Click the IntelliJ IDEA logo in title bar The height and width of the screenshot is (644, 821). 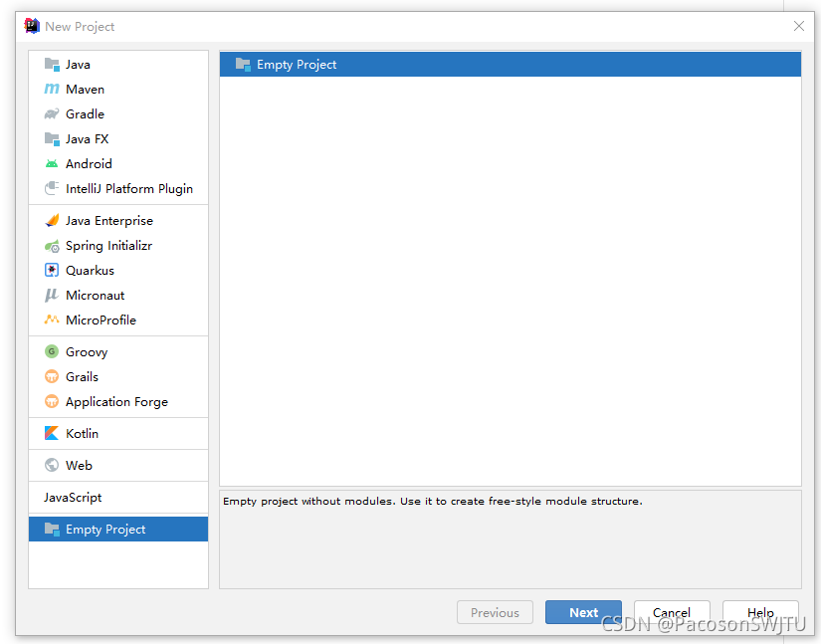(32, 26)
